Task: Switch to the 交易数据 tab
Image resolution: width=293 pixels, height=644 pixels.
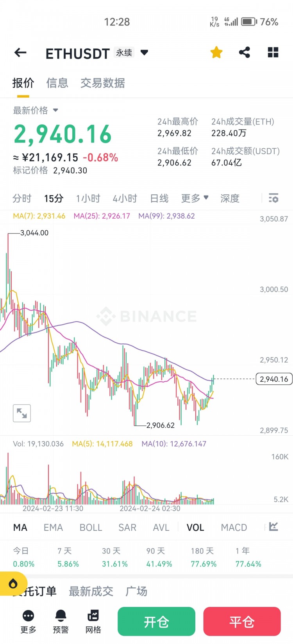Action: [x=103, y=83]
